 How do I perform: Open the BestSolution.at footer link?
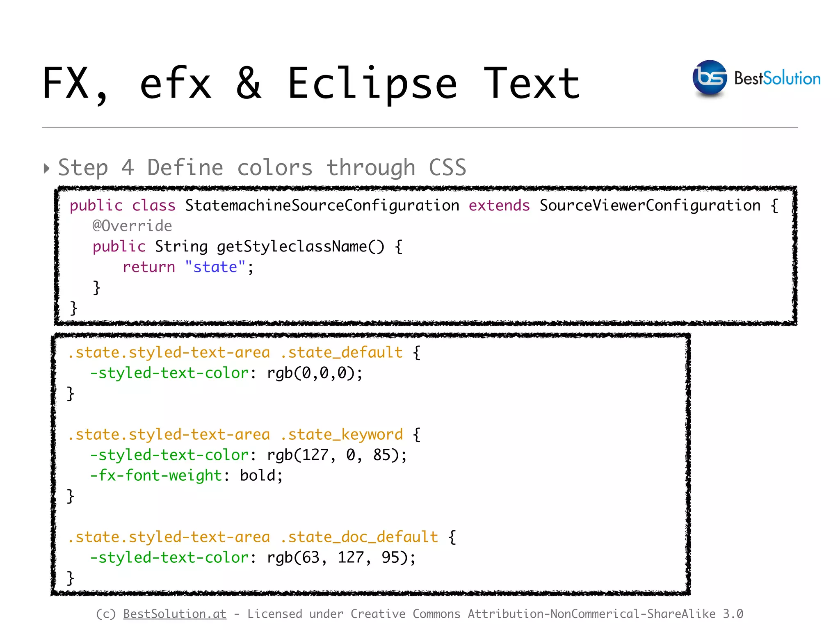[x=175, y=614]
